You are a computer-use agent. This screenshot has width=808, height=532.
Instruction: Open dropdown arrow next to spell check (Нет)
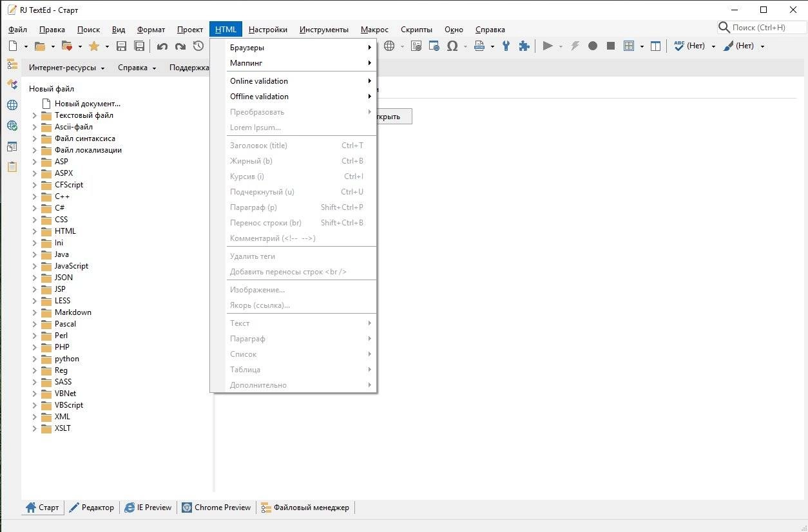[713, 46]
